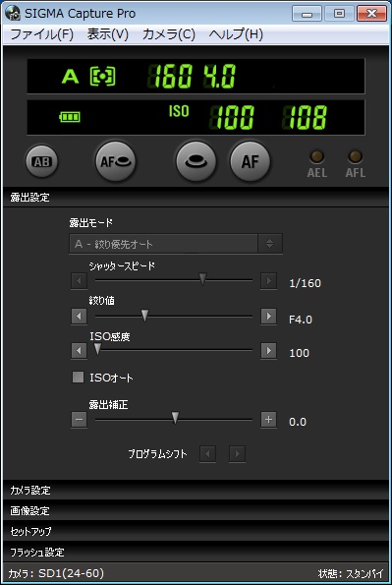Expand the セットアップ section
The height and width of the screenshot is (585, 392).
tap(196, 531)
